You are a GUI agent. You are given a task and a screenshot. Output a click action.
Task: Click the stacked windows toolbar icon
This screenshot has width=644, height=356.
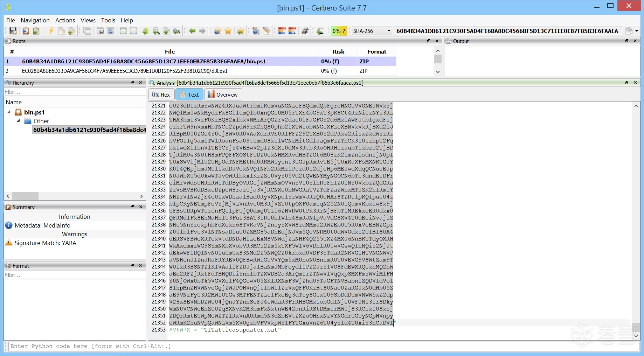point(87,31)
